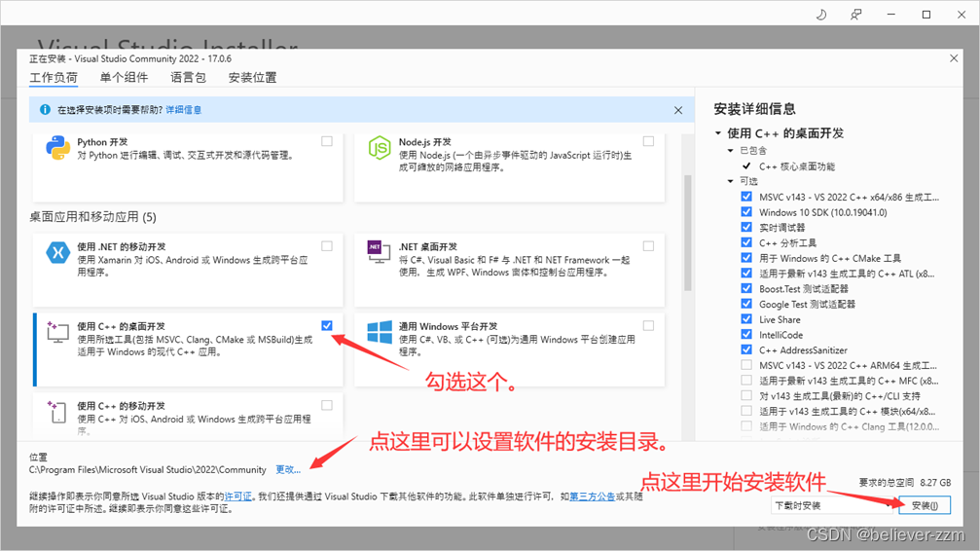Click the install path text C:\Program Files\Microsoft Visual Studio

148,469
